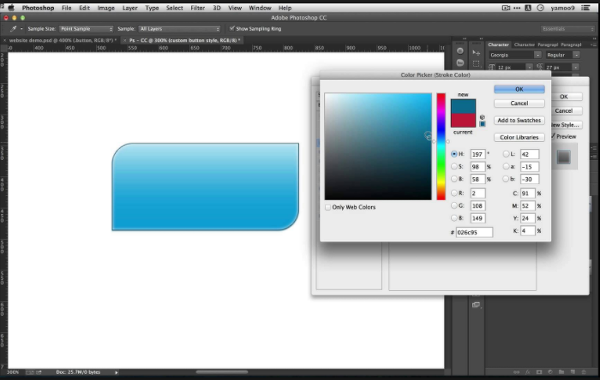Open Color Libraries
The width and height of the screenshot is (600, 380).
pyautogui.click(x=519, y=137)
